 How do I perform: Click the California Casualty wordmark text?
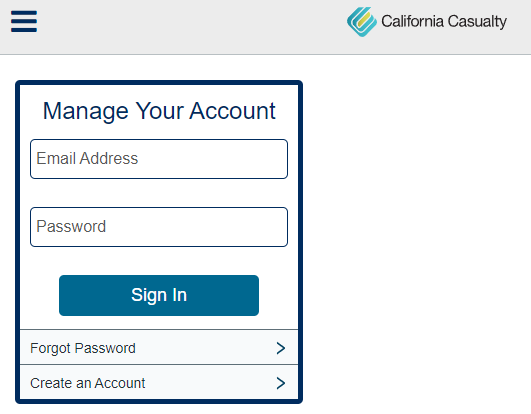coord(444,21)
